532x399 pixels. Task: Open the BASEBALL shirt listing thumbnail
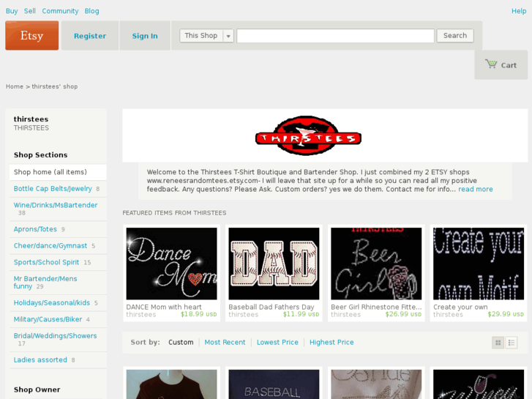click(274, 384)
